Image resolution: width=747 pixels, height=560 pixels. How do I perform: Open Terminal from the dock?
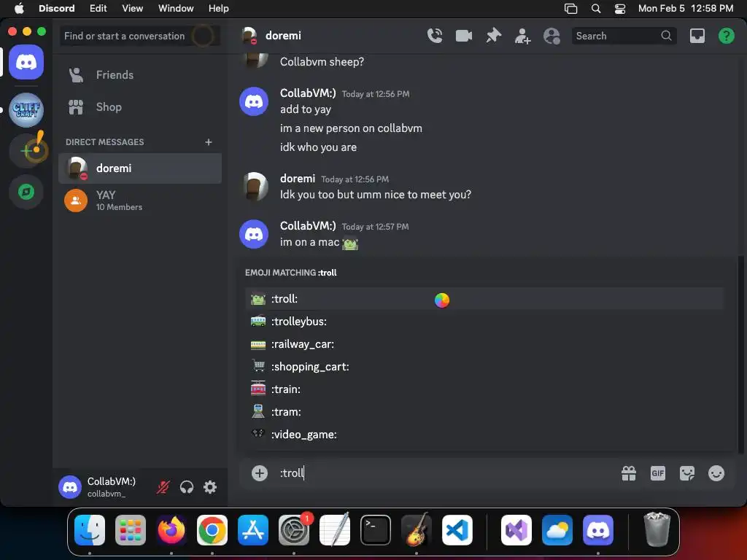(x=376, y=530)
